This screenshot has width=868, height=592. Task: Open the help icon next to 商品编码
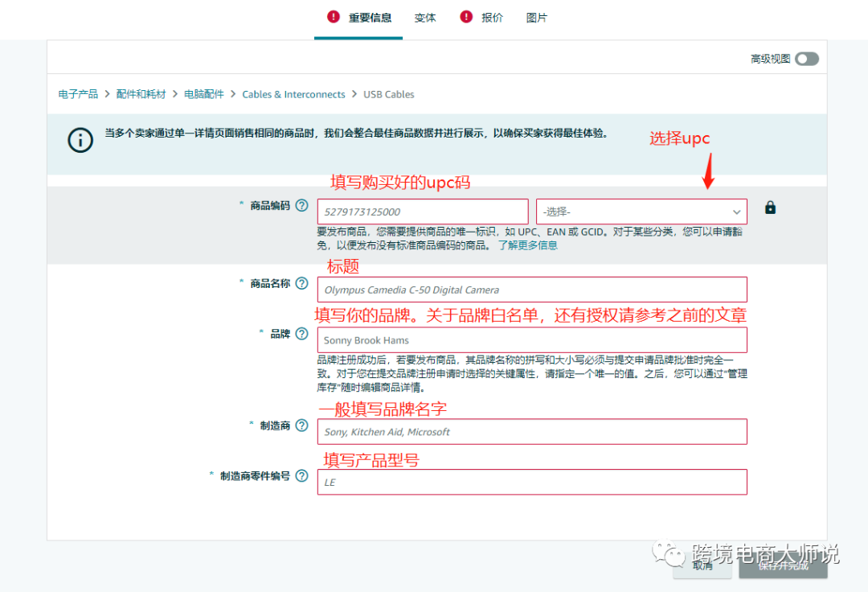301,206
